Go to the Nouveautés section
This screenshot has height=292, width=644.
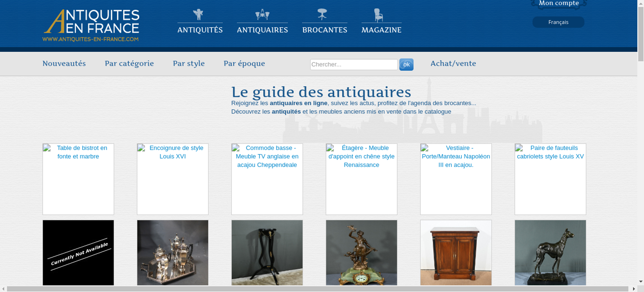(x=64, y=63)
